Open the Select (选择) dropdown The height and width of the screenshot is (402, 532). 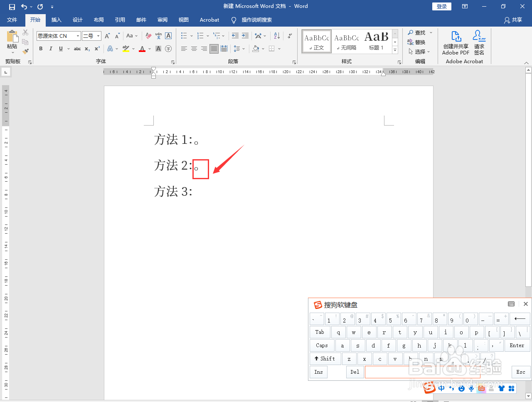click(419, 52)
